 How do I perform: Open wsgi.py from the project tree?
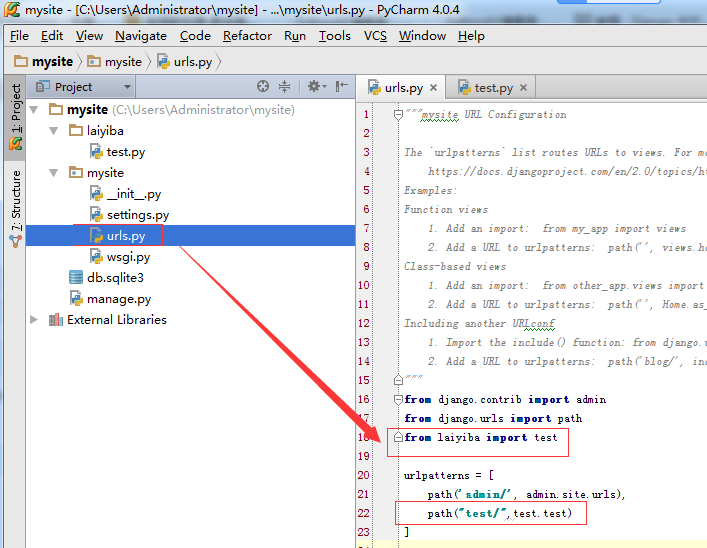pyautogui.click(x=128, y=257)
